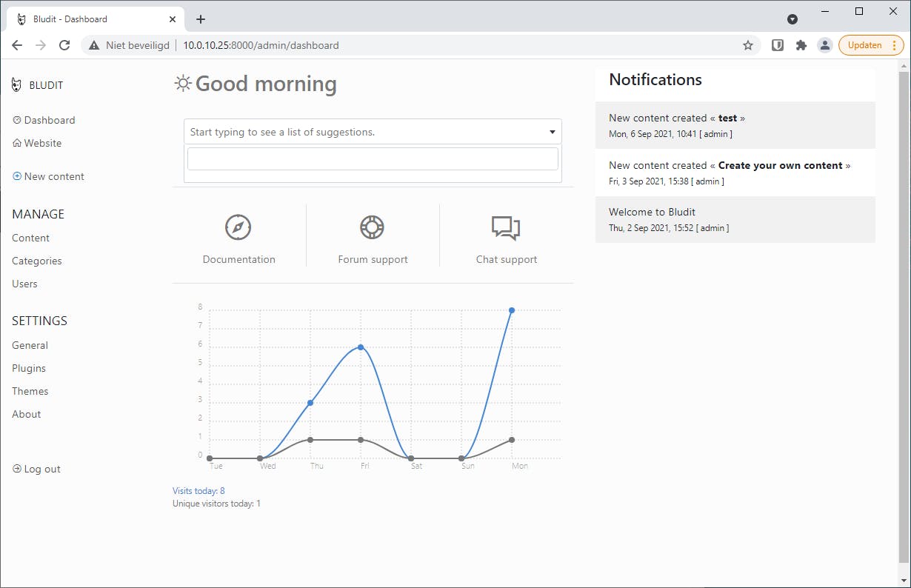911x588 pixels.
Task: Reload the page with browser refresh icon
Action: pos(64,45)
